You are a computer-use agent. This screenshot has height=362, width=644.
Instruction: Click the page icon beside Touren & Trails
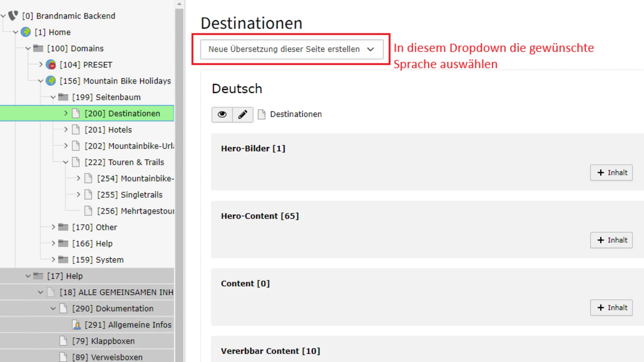point(76,162)
